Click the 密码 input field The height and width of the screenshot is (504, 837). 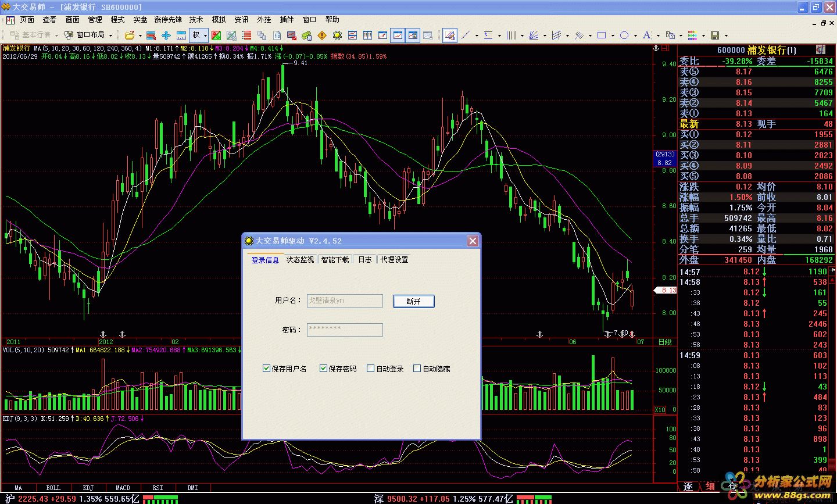[x=345, y=330]
